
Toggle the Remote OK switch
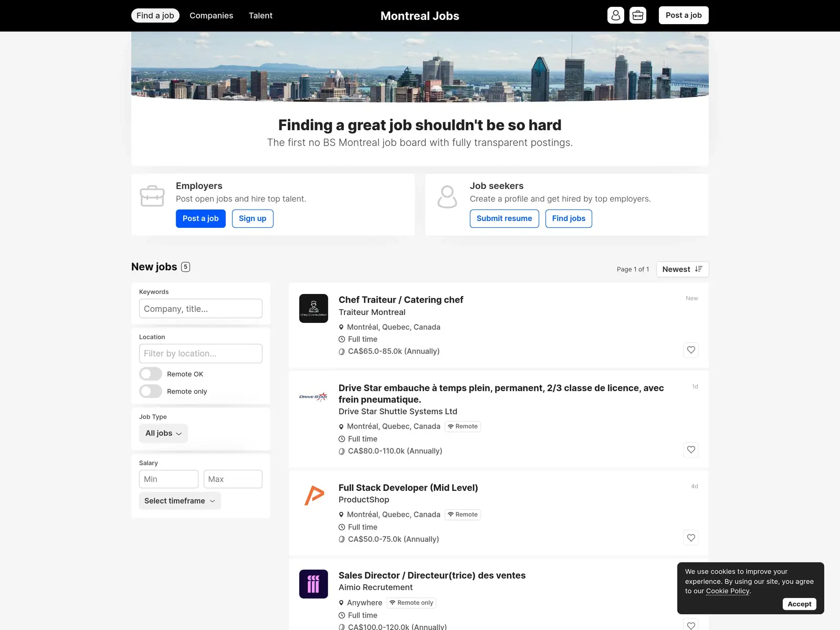click(151, 374)
